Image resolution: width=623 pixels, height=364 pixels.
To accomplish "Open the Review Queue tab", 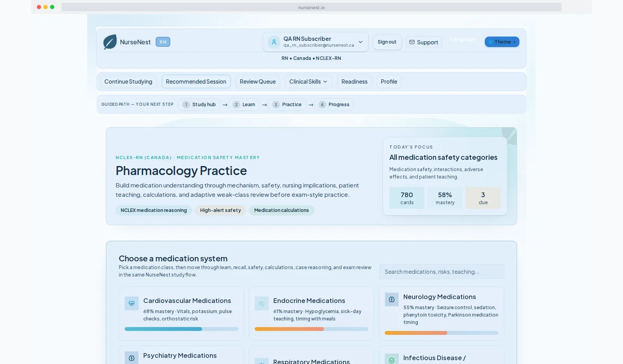I will click(x=258, y=82).
